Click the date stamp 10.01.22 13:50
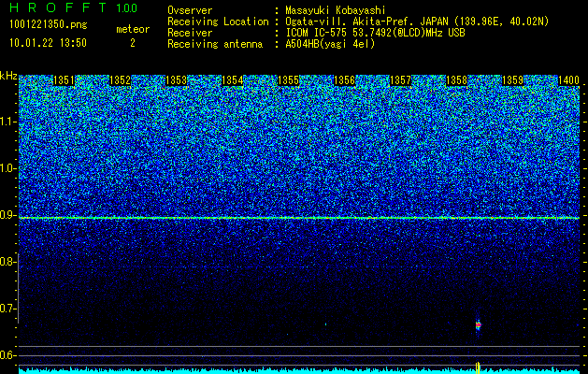 point(48,43)
